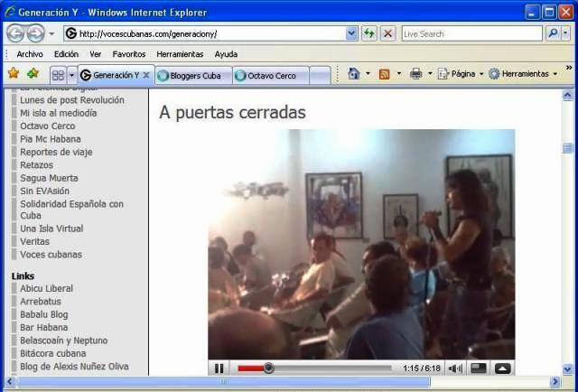
Task: Open Retazos link
Action: click(36, 165)
